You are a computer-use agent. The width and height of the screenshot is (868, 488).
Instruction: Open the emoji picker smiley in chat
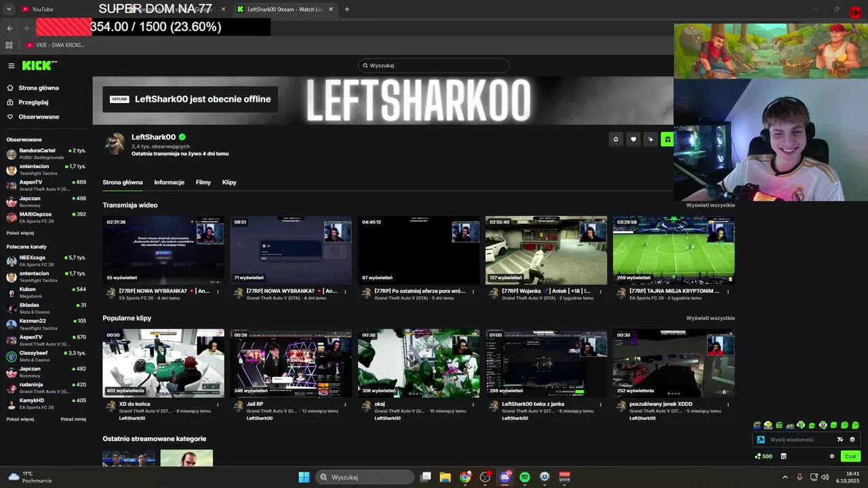[x=852, y=440]
